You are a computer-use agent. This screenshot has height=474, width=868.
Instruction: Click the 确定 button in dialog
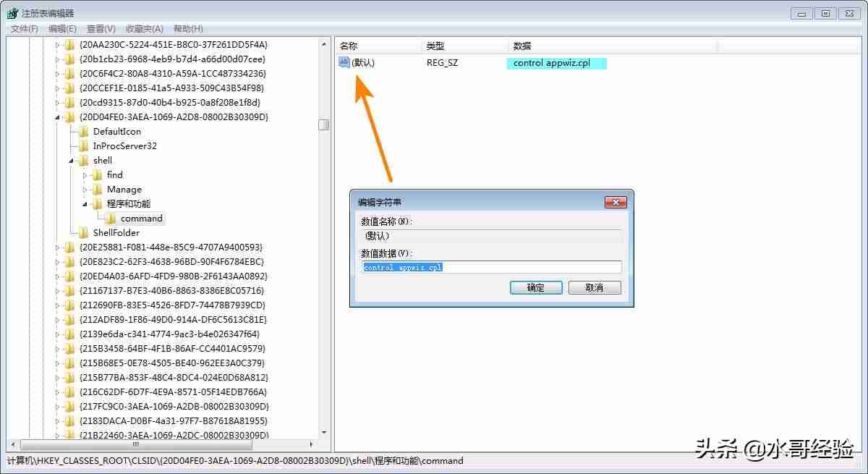pos(536,287)
